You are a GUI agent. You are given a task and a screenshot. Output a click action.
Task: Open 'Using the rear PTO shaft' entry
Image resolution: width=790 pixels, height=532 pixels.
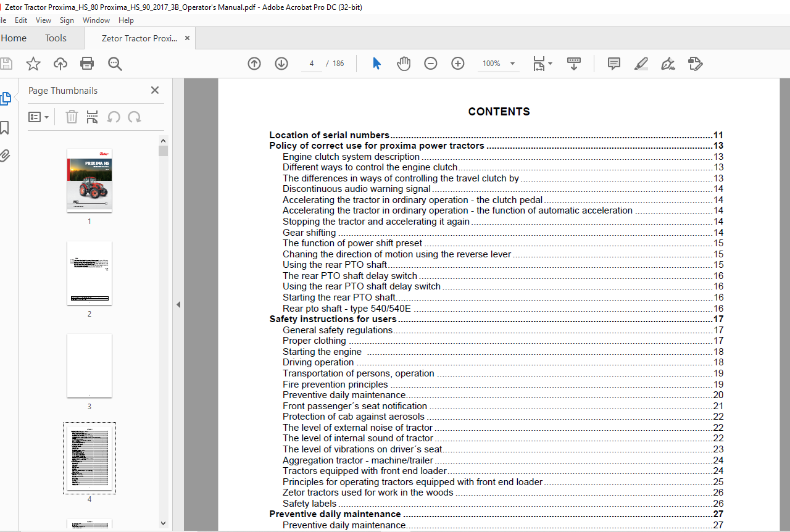(x=503, y=265)
